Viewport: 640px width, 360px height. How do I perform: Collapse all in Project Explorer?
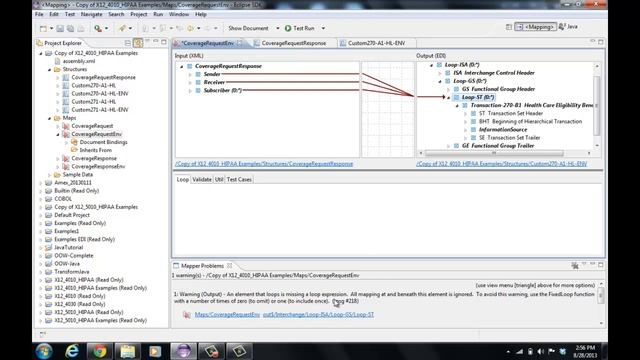[x=128, y=43]
